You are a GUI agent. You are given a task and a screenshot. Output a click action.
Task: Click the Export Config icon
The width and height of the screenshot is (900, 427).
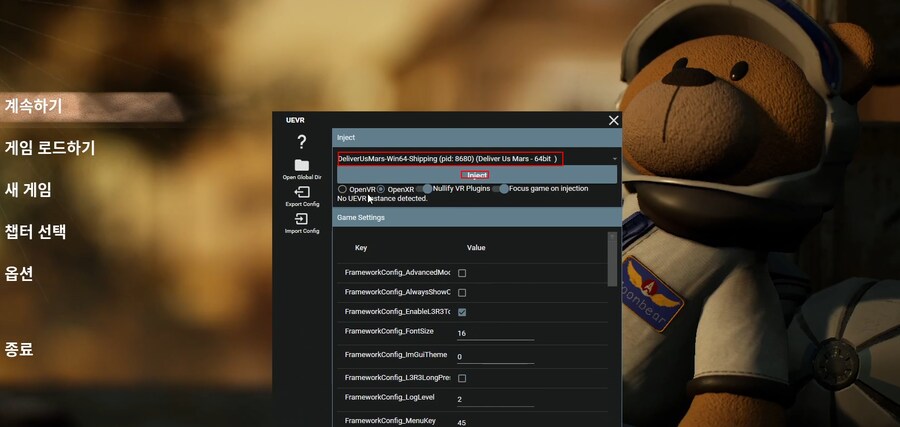301,192
